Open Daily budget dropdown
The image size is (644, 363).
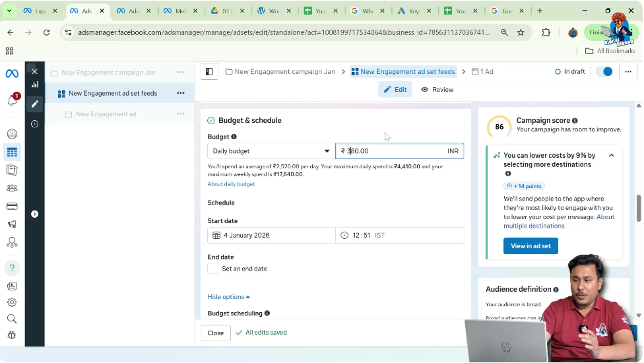point(271,151)
